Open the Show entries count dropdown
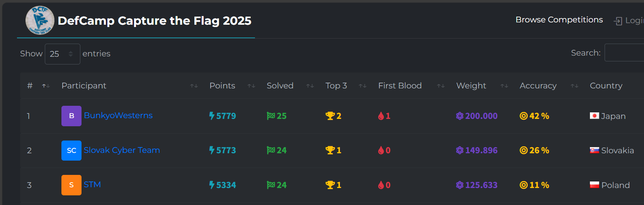Screen dimensions: 644x205 click(62, 54)
